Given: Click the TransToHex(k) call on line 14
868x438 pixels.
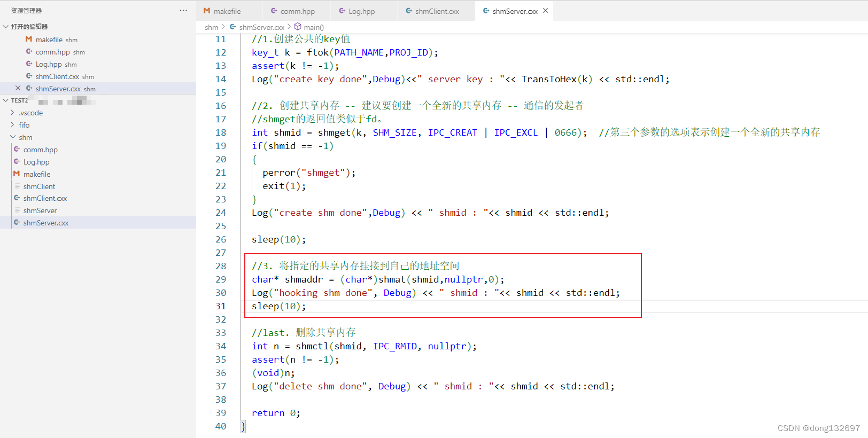Looking at the screenshot, I should pyautogui.click(x=557, y=79).
